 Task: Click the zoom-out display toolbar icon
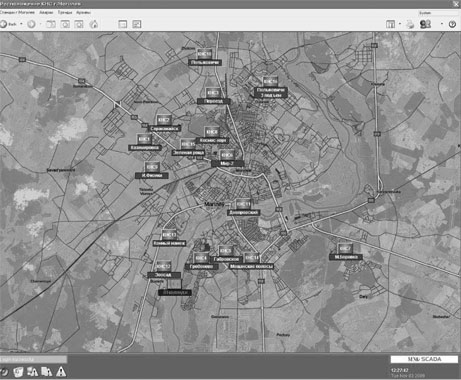coord(79,24)
